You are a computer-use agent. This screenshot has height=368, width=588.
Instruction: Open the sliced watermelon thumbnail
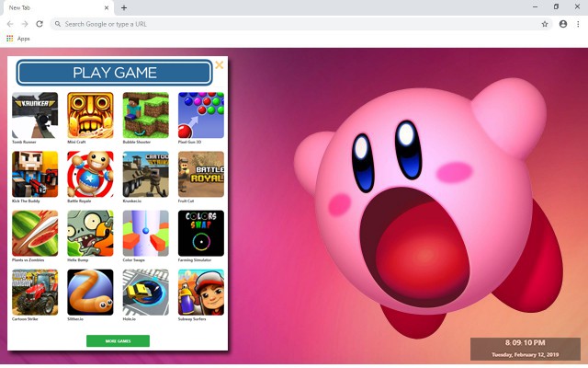click(35, 233)
